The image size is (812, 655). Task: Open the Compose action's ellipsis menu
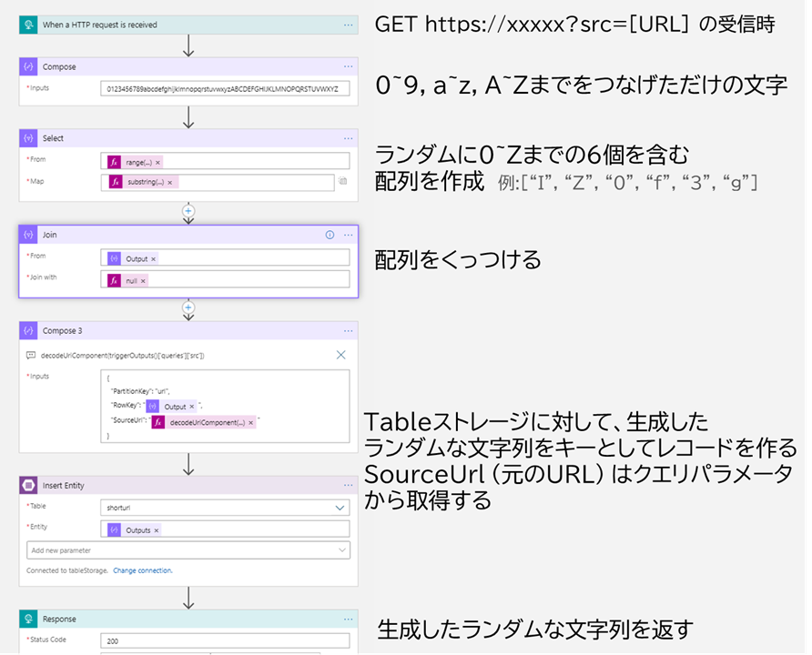coord(348,66)
